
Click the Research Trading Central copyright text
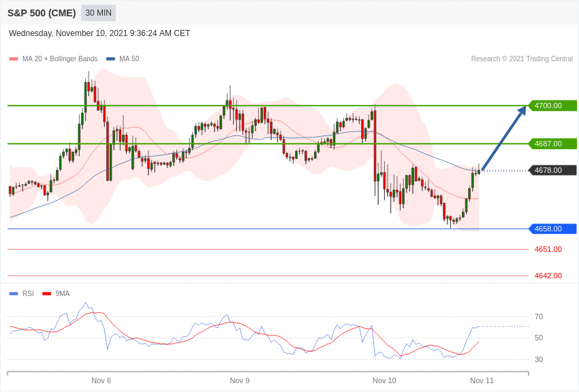click(522, 59)
